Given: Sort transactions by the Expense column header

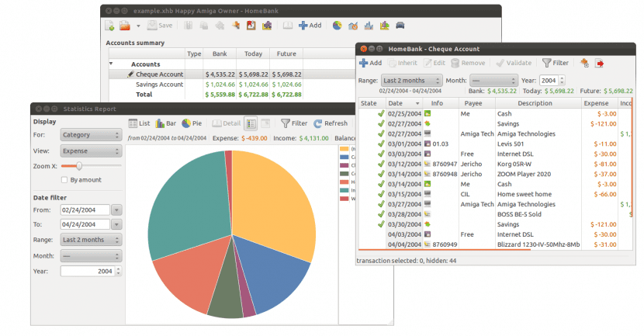Looking at the screenshot, I should coord(595,103).
